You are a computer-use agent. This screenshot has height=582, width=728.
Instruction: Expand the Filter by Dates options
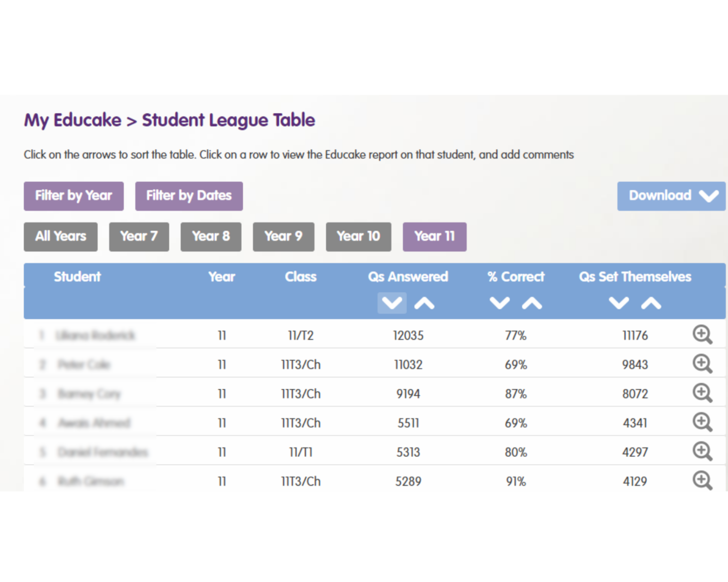[189, 196]
